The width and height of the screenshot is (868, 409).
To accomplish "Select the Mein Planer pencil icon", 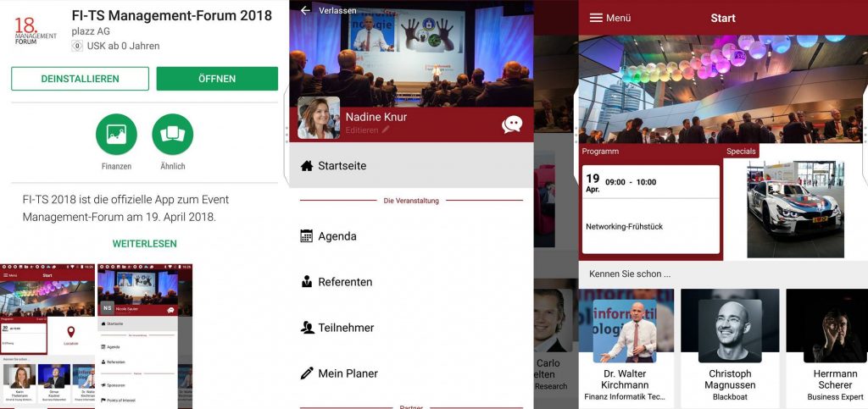I will pos(306,373).
